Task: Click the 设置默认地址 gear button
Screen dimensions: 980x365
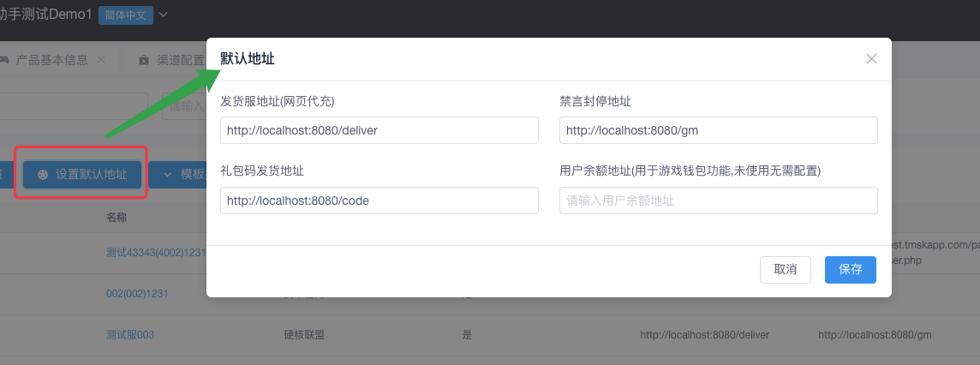Action: pos(81,174)
